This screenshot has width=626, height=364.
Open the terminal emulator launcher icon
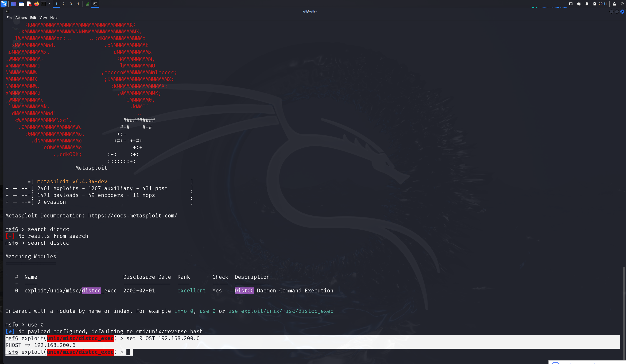(x=43, y=4)
